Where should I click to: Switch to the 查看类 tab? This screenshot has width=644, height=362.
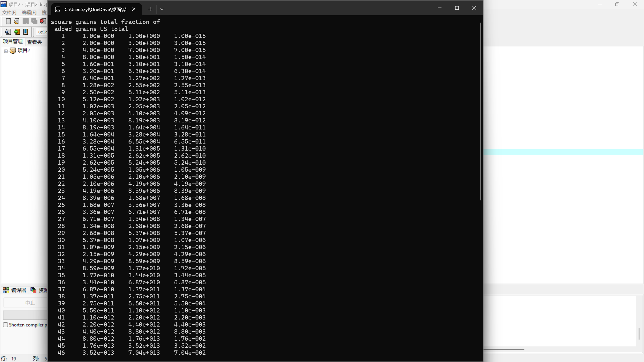pos(34,42)
